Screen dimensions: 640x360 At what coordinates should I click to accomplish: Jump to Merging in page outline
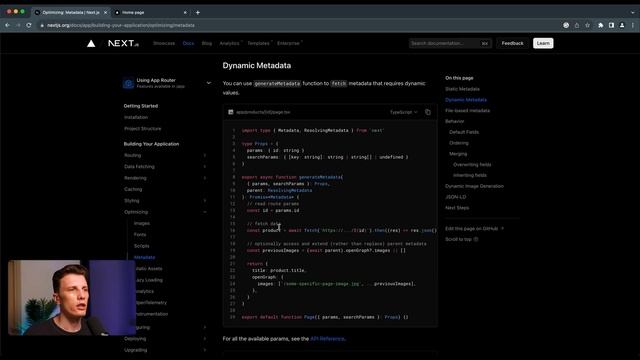(458, 154)
